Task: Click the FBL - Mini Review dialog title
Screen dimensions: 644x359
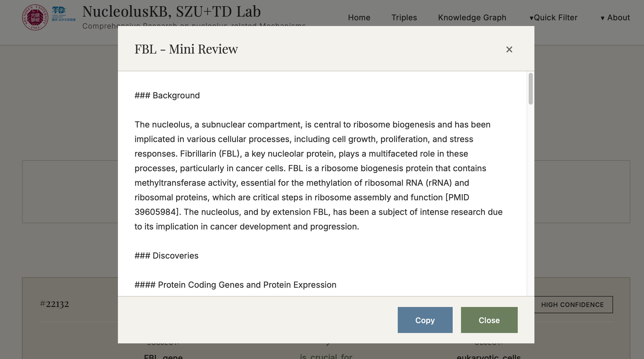Action: click(186, 49)
